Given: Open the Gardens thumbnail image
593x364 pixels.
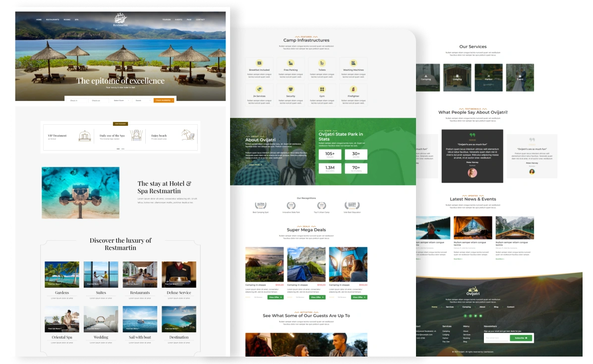Looking at the screenshot, I should click(62, 274).
